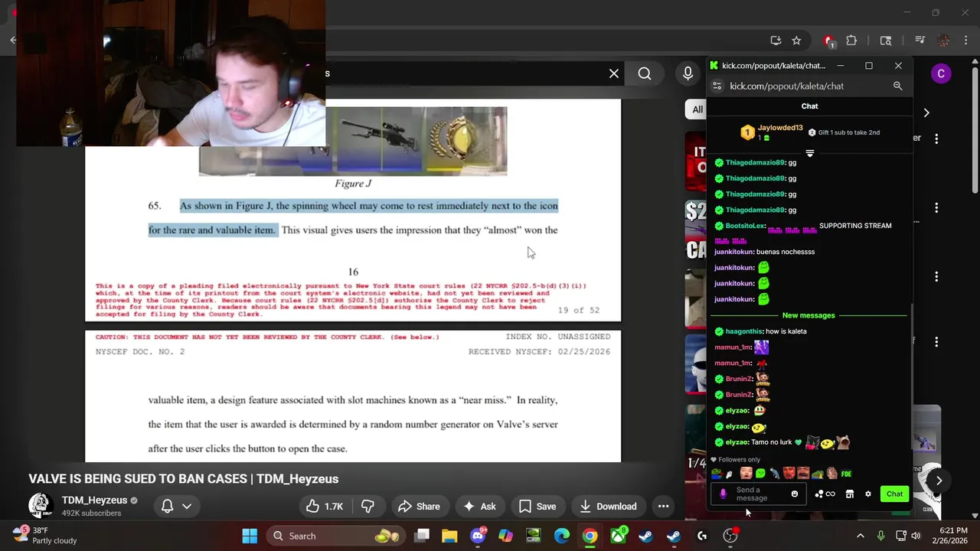Select the All filter chip

pos(697,109)
